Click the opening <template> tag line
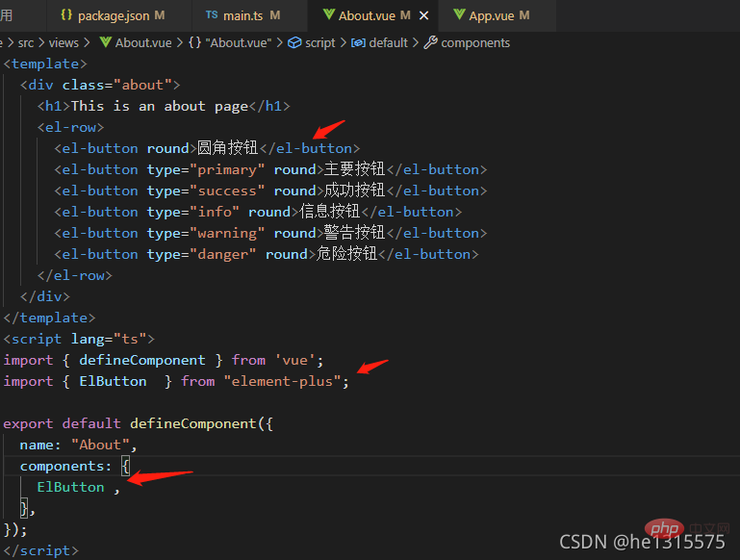This screenshot has width=740, height=560. [x=45, y=64]
